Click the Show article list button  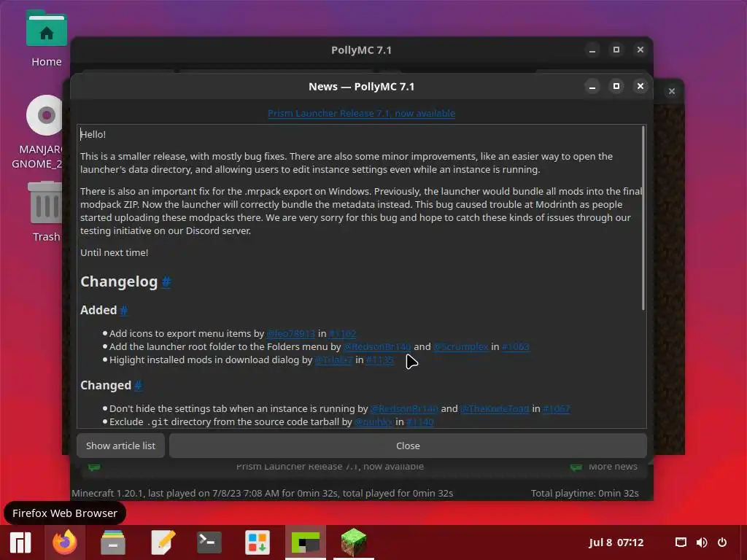tap(120, 446)
